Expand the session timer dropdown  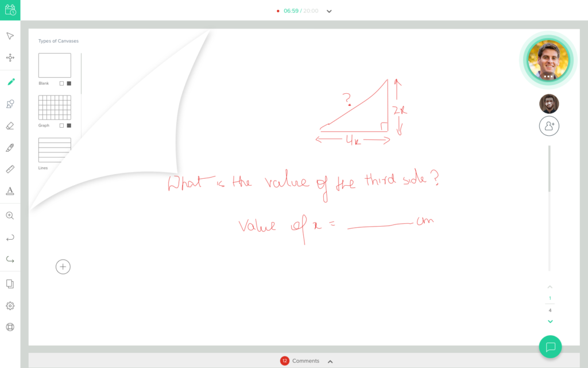328,10
